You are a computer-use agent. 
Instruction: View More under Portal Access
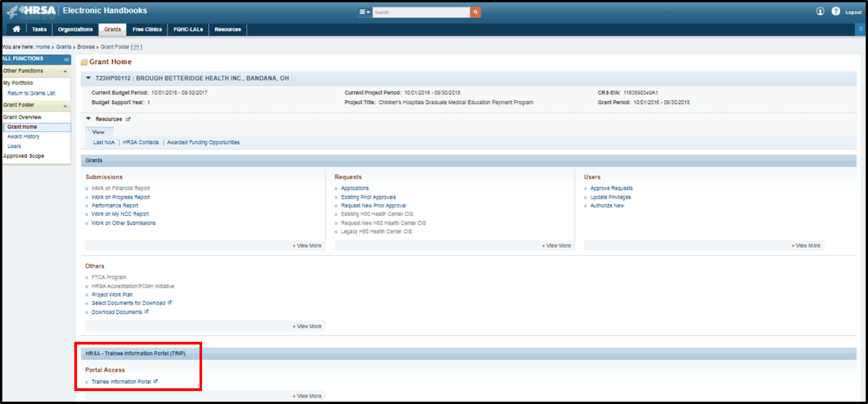[307, 396]
